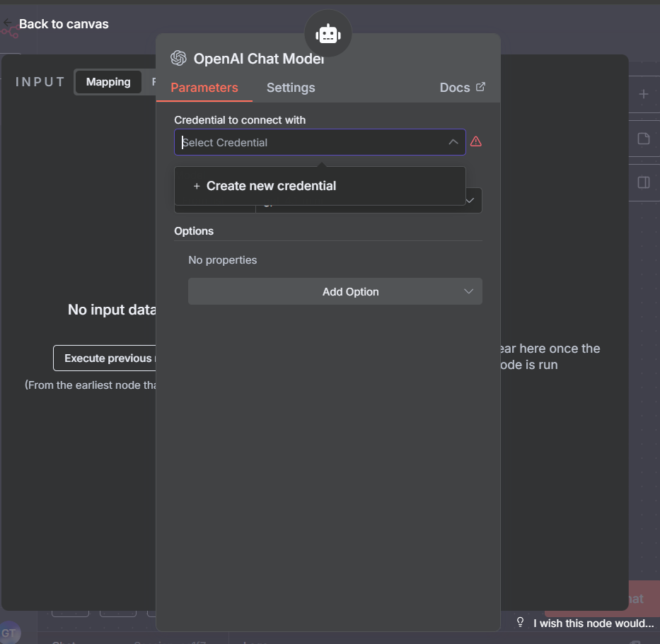The image size is (660, 644).
Task: Click the red warning triangle beside credential field
Action: click(x=475, y=142)
